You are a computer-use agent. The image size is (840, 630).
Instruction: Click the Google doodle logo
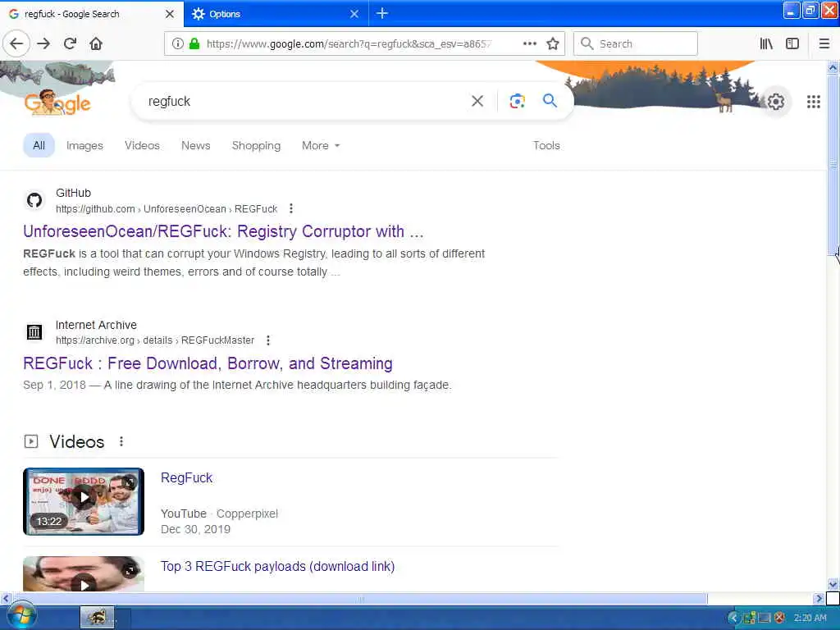point(57,102)
